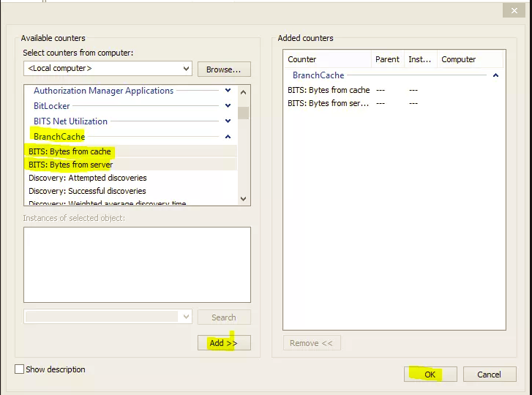
Task: Select Discovery: Attempted discoveries counter
Action: pyautogui.click(x=131, y=178)
